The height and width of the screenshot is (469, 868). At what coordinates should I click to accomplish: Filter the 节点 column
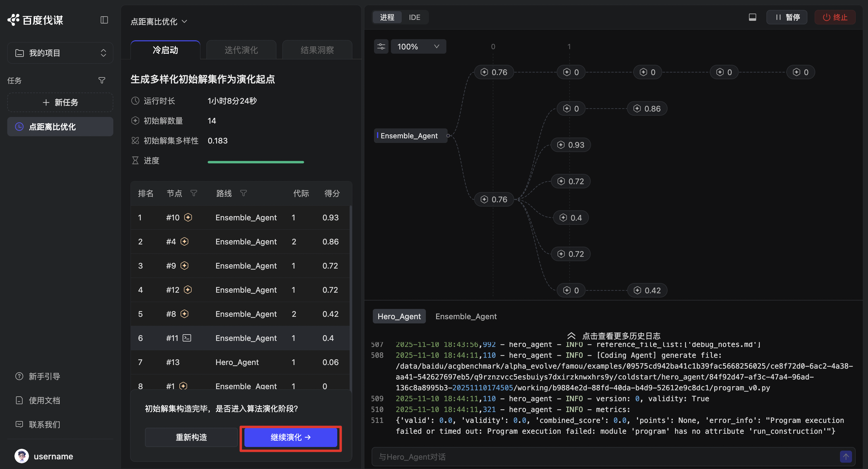tap(194, 193)
